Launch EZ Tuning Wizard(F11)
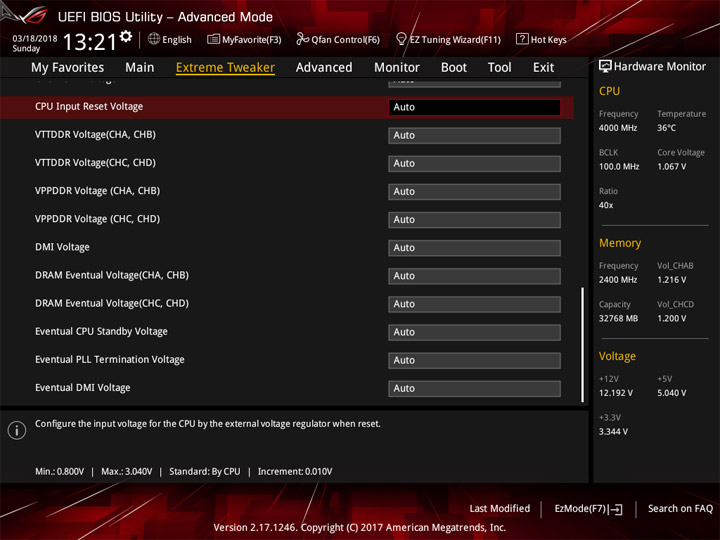720x540 pixels. (x=448, y=39)
